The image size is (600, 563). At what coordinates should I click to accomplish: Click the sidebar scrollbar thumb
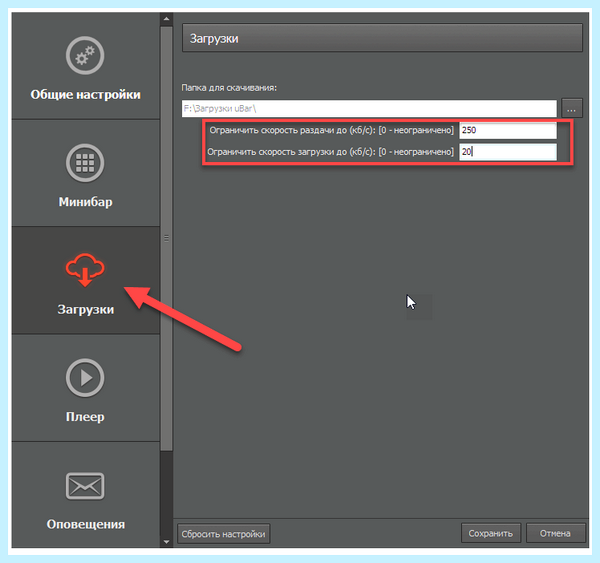pyautogui.click(x=166, y=238)
